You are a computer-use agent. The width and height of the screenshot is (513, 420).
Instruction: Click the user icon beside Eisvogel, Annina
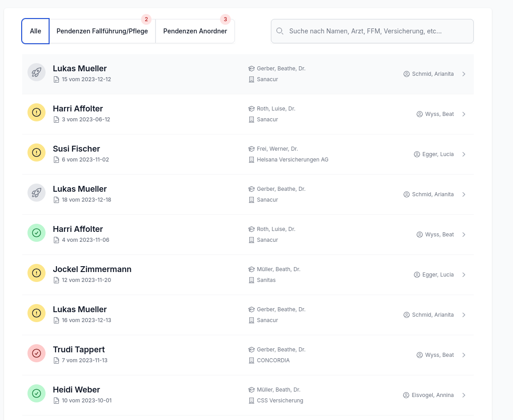click(406, 395)
